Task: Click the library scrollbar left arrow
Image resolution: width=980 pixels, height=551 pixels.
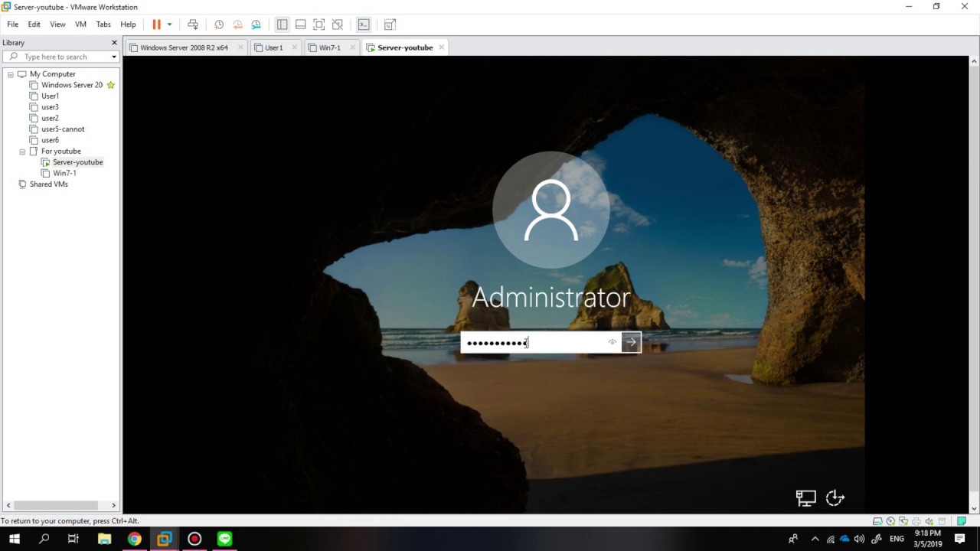Action: tap(8, 505)
